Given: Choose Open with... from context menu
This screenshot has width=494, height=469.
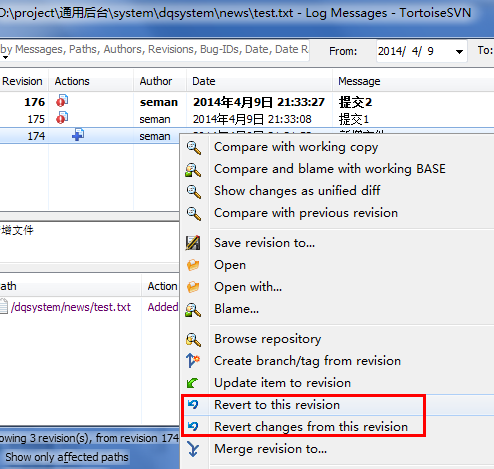Looking at the screenshot, I should (248, 287).
